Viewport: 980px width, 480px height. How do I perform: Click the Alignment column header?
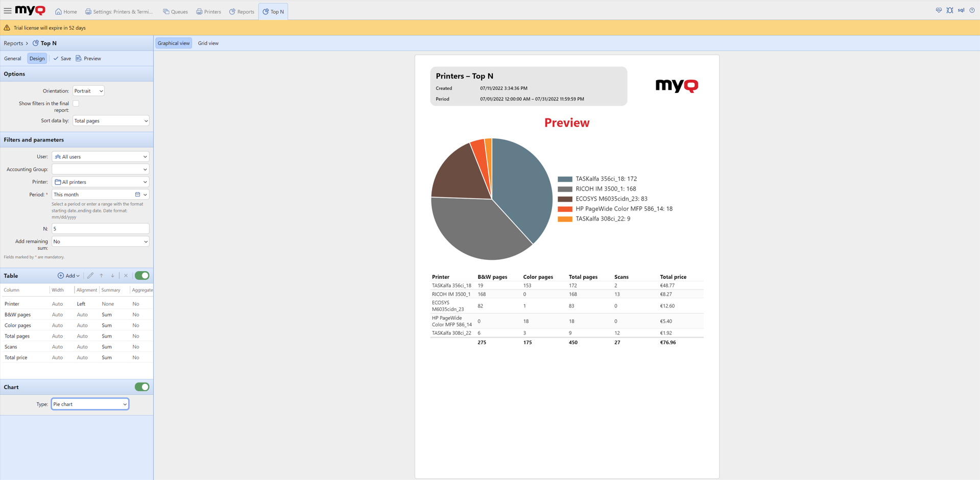(x=87, y=290)
